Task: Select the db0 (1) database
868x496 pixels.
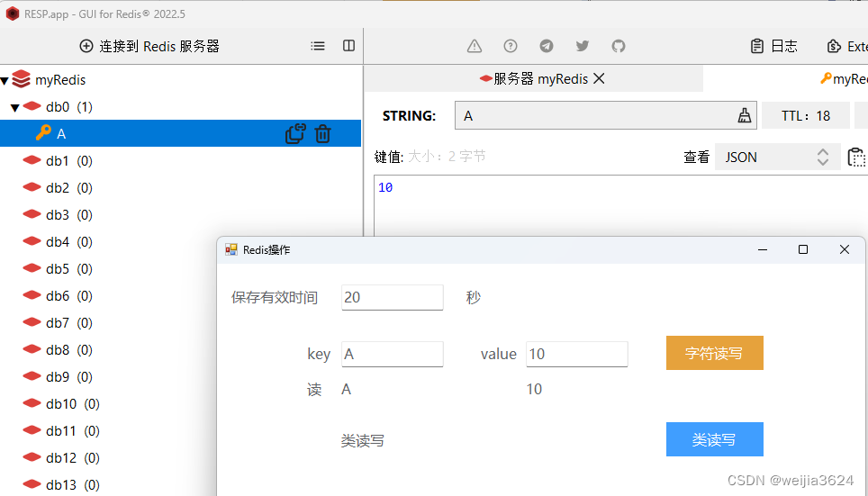Action: coord(69,106)
